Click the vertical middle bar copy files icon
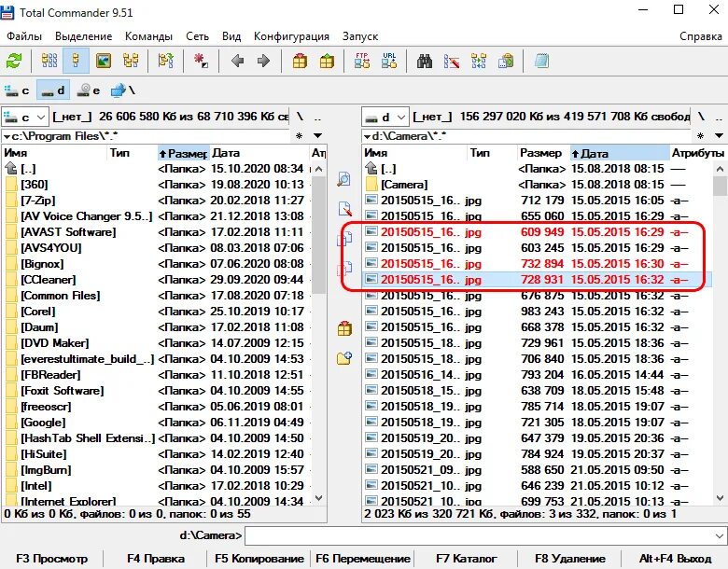The image size is (728, 569). click(344, 239)
